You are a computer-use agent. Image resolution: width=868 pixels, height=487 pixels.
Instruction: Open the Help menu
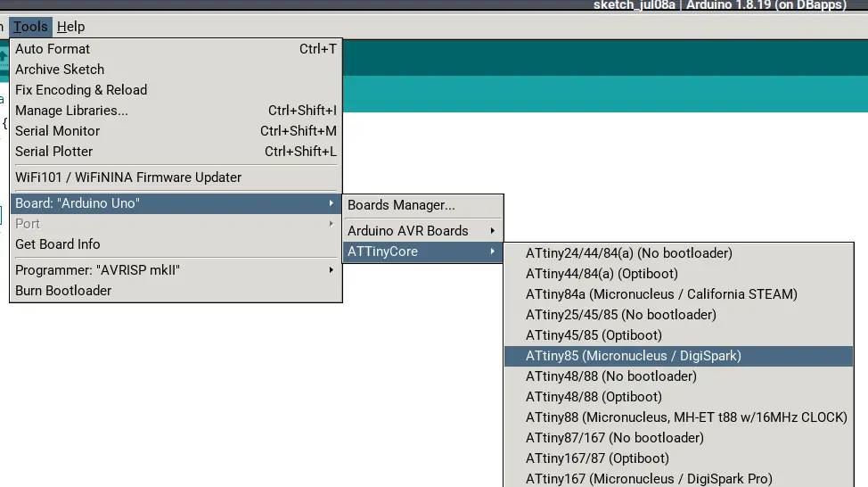pyautogui.click(x=71, y=27)
